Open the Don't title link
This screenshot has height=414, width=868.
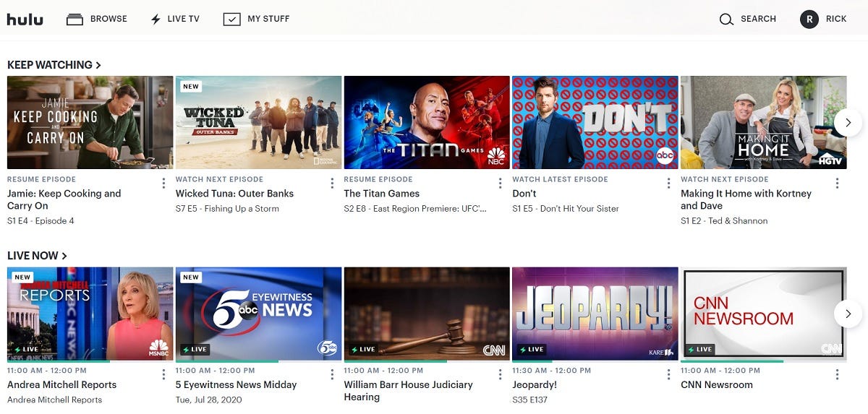coord(524,194)
